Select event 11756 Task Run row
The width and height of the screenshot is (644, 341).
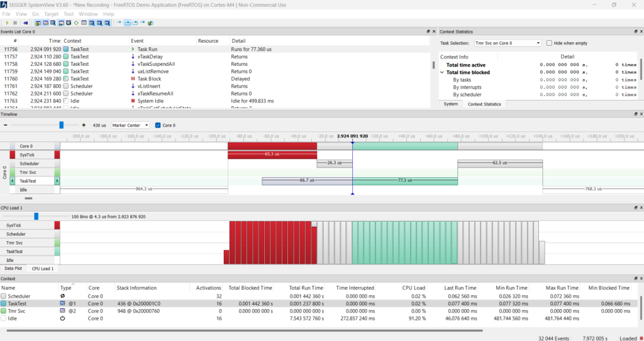pyautogui.click(x=215, y=49)
